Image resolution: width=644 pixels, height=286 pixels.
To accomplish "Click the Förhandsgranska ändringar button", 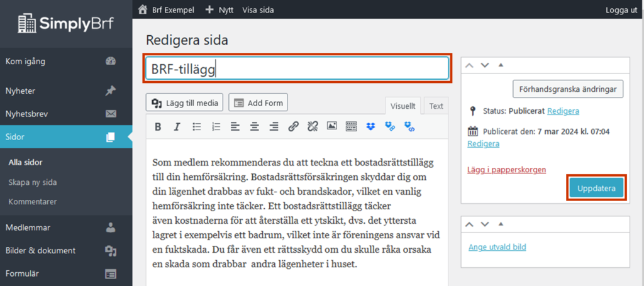I will coord(568,89).
